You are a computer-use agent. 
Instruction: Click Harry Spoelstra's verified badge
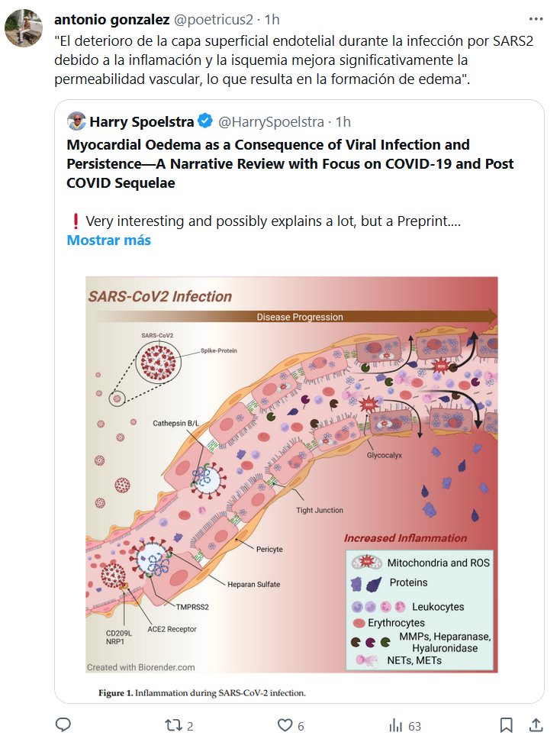point(205,121)
